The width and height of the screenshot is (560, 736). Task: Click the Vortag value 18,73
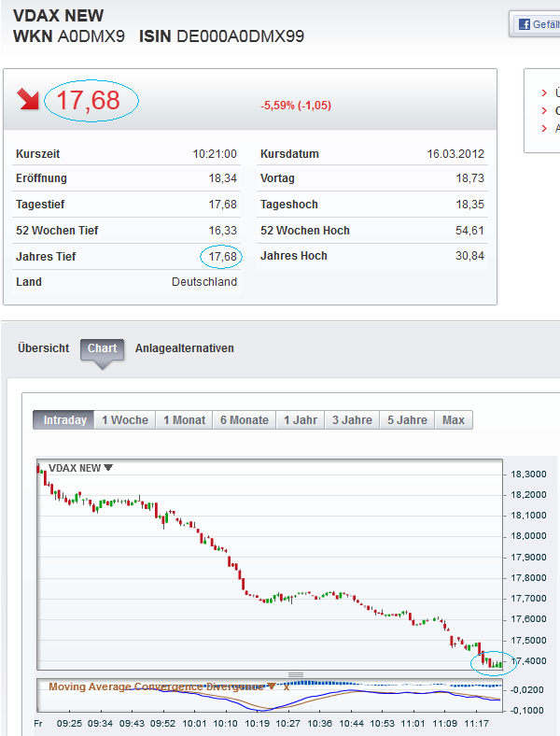pyautogui.click(x=470, y=178)
